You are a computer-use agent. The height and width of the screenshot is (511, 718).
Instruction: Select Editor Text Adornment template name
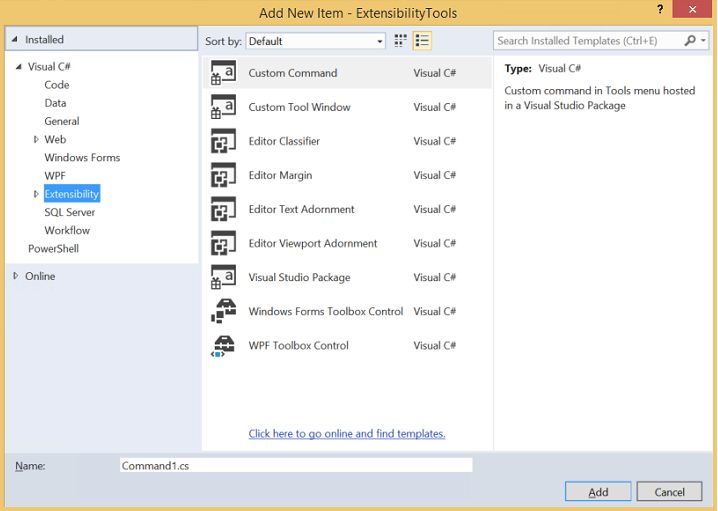pos(301,209)
